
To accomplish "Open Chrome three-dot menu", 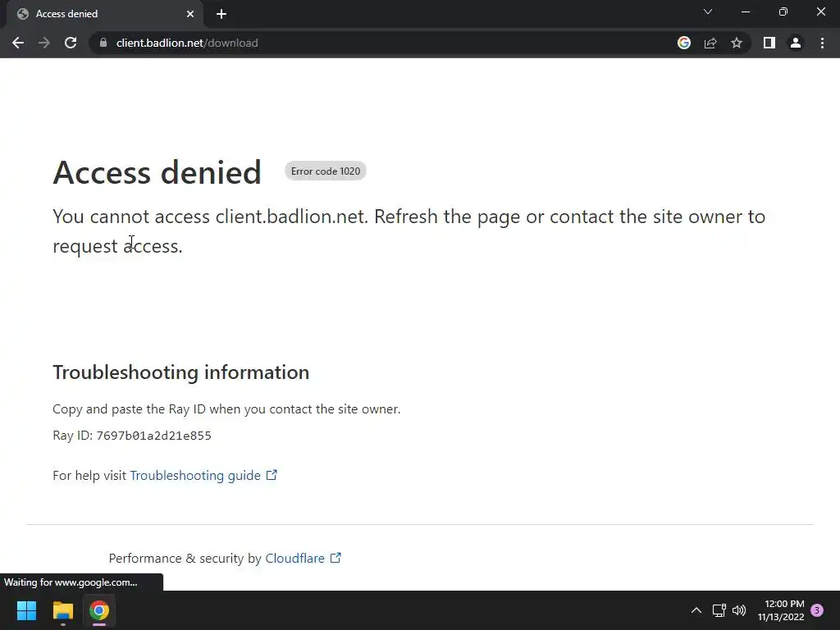I will point(822,43).
